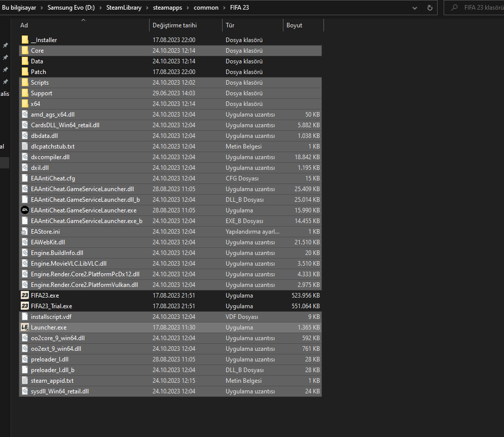Click the dxcompiler.dll file icon
This screenshot has height=437, width=504.
[25, 157]
